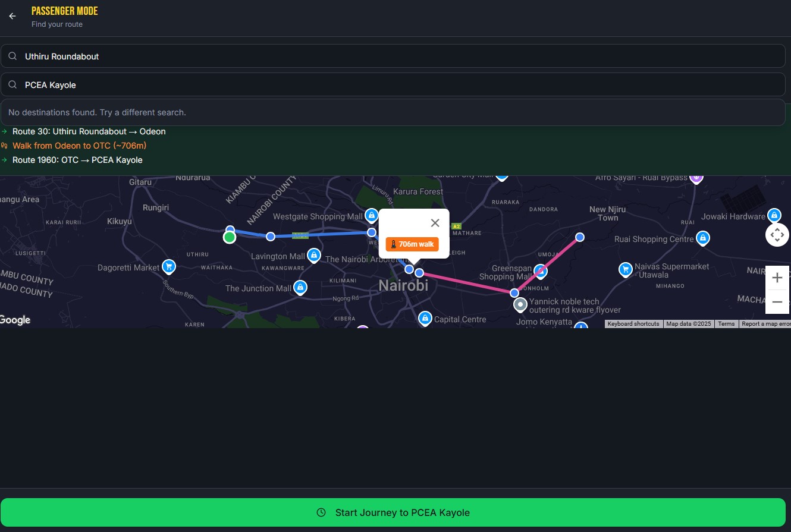Click the search icon beside Uthiru Roundabout
Image resolution: width=791 pixels, height=532 pixels.
point(12,56)
